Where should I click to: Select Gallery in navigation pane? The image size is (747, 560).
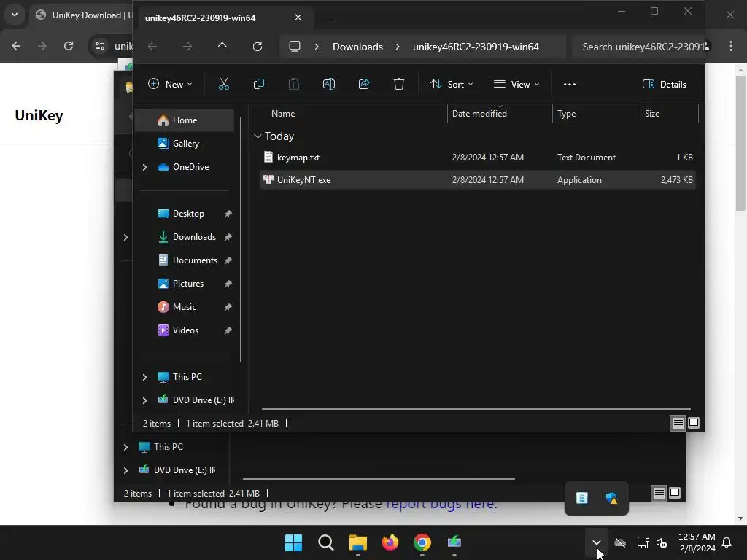(185, 144)
